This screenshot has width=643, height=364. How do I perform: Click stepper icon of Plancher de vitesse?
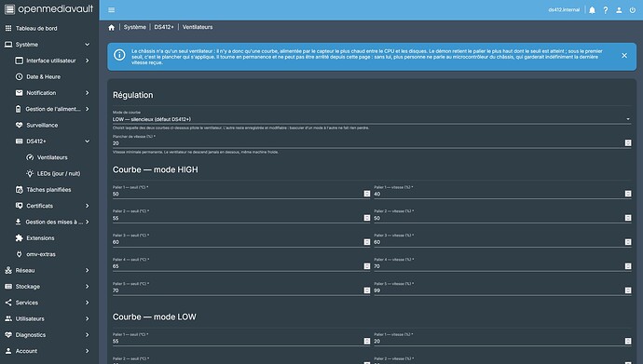[628, 142]
